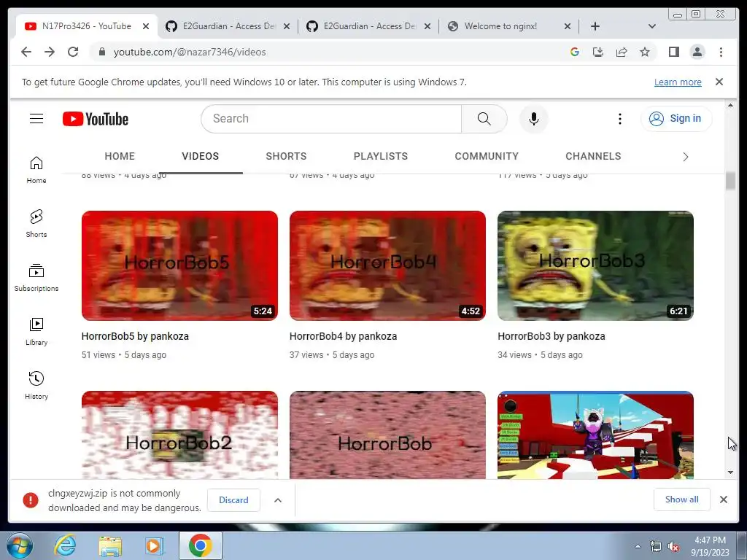Screen dimensions: 747x560
Task: Open YouTube settings three-dot menu
Action: (620, 119)
